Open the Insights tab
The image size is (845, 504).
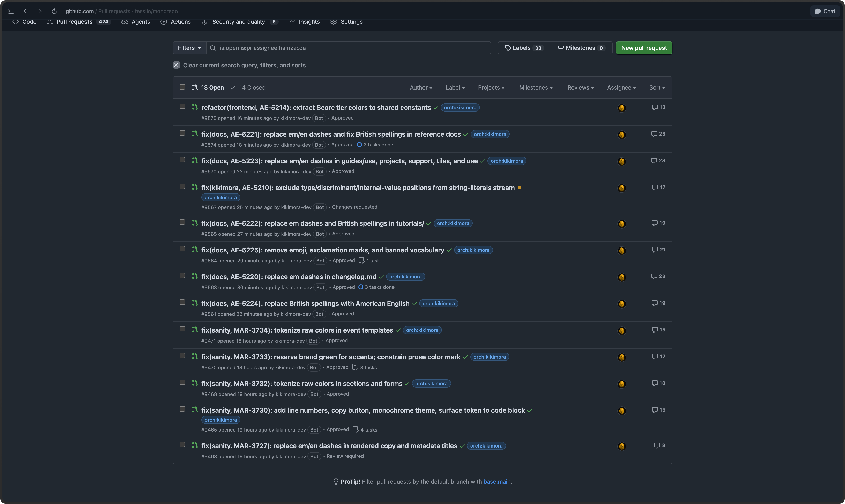[304, 22]
